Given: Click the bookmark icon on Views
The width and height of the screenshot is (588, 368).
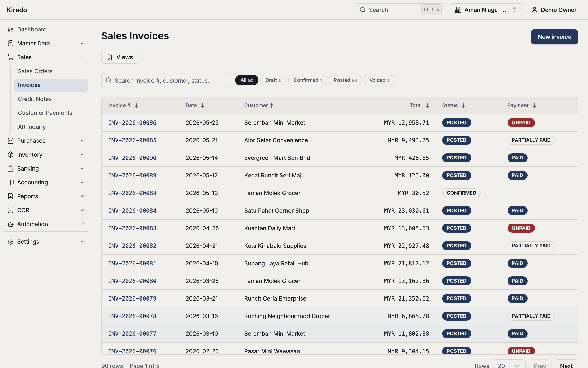Looking at the screenshot, I should pyautogui.click(x=110, y=57).
